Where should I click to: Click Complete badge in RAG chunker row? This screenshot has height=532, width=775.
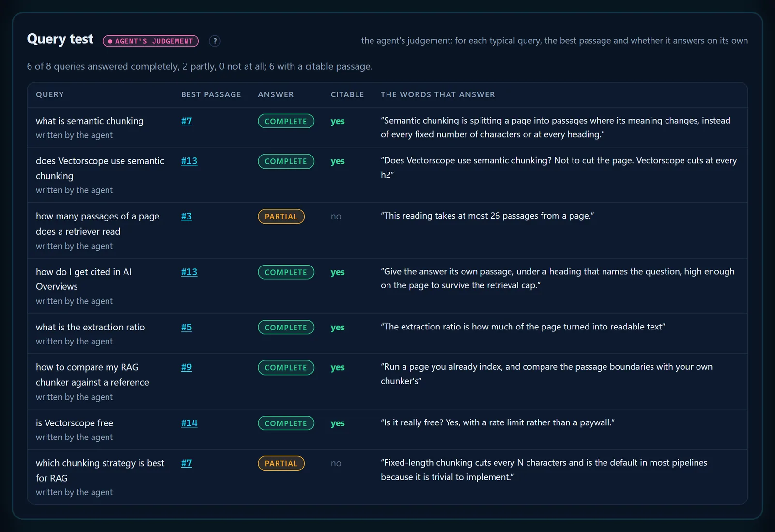(286, 368)
